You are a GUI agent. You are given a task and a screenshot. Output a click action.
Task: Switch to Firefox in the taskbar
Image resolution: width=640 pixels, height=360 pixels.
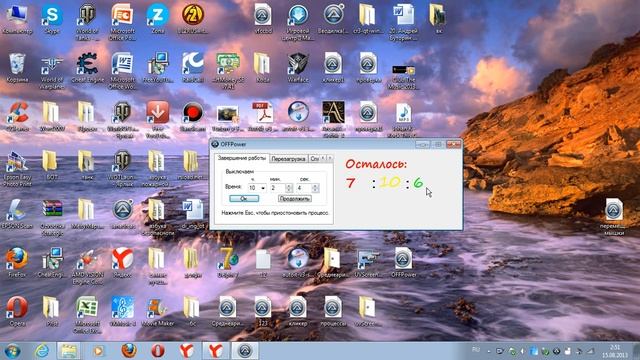[x=129, y=351]
